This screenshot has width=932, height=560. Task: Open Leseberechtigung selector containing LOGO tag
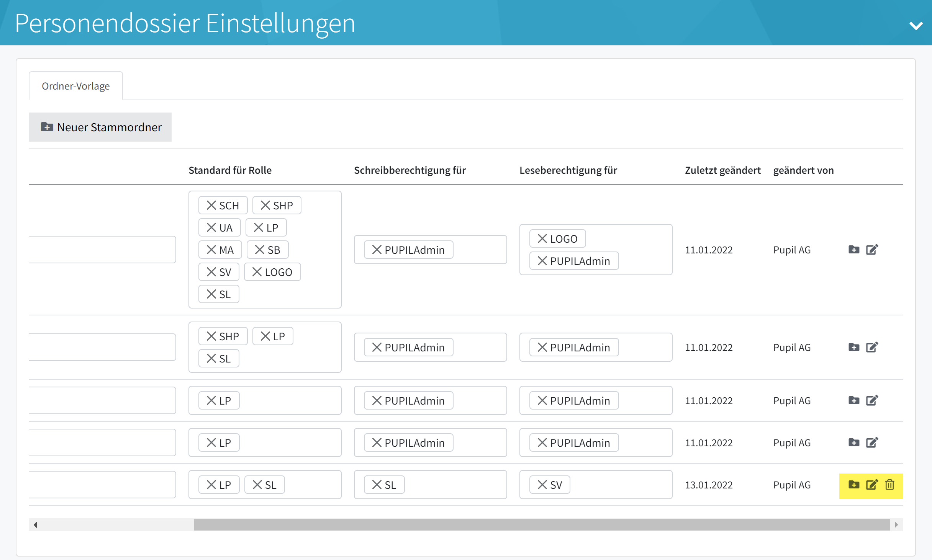(596, 250)
